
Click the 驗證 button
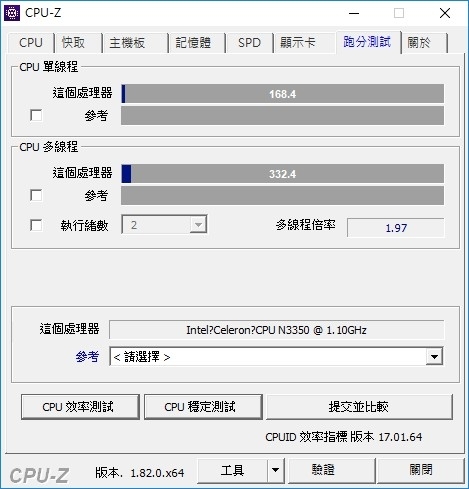[x=331, y=471]
